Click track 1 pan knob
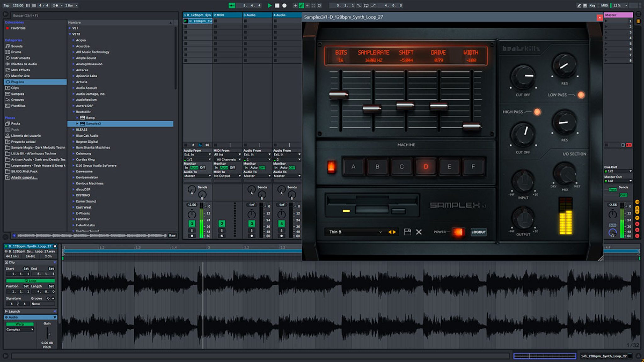The width and height of the screenshot is (644, 362). tap(192, 214)
